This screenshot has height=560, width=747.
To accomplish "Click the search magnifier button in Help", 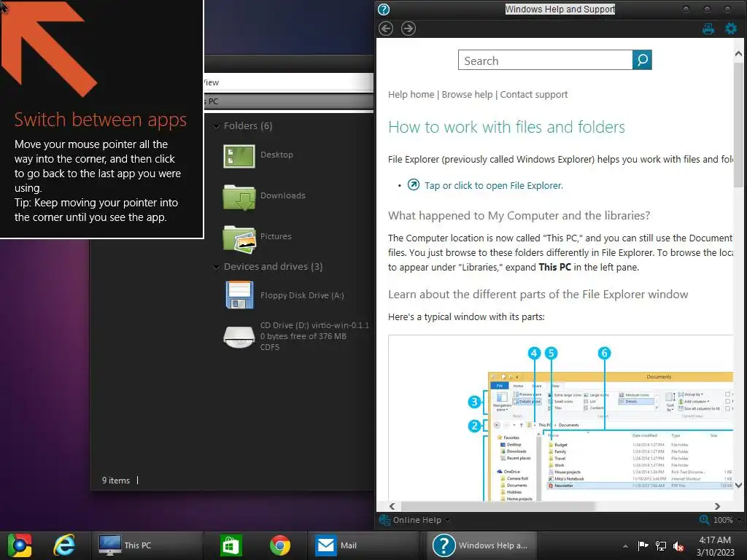I will [642, 60].
